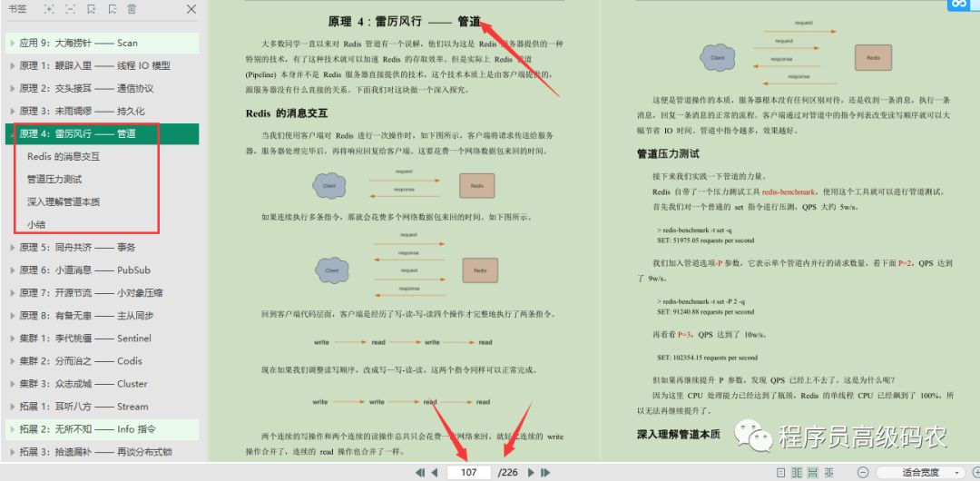Open sub-bookmark 管道压力测试
This screenshot has height=481, width=980.
[54, 179]
